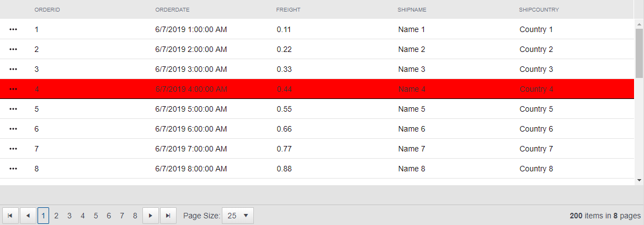Image resolution: width=644 pixels, height=225 pixels.
Task: Click the scrollbar up arrow
Action: 639,24
